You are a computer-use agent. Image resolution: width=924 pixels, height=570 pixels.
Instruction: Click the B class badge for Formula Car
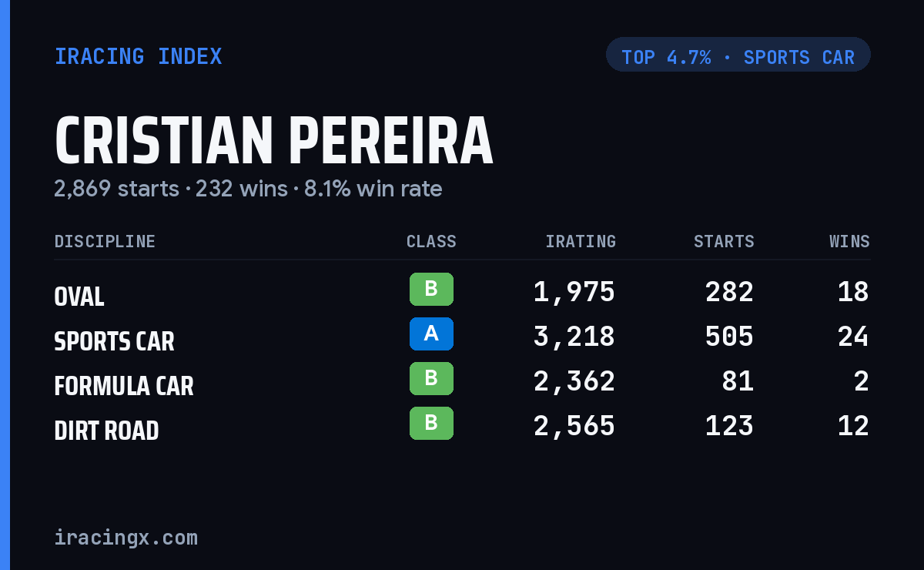coord(431,378)
